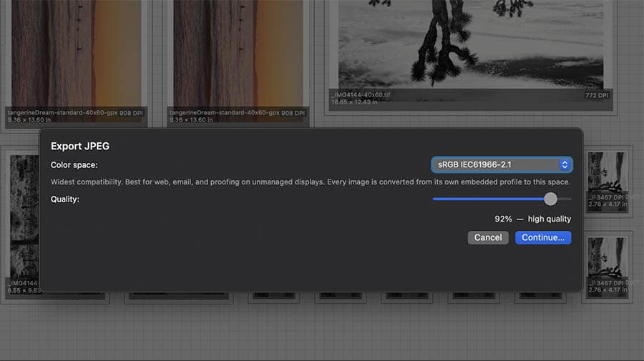Click the Color space: label
The width and height of the screenshot is (644, 361).
pyautogui.click(x=74, y=165)
